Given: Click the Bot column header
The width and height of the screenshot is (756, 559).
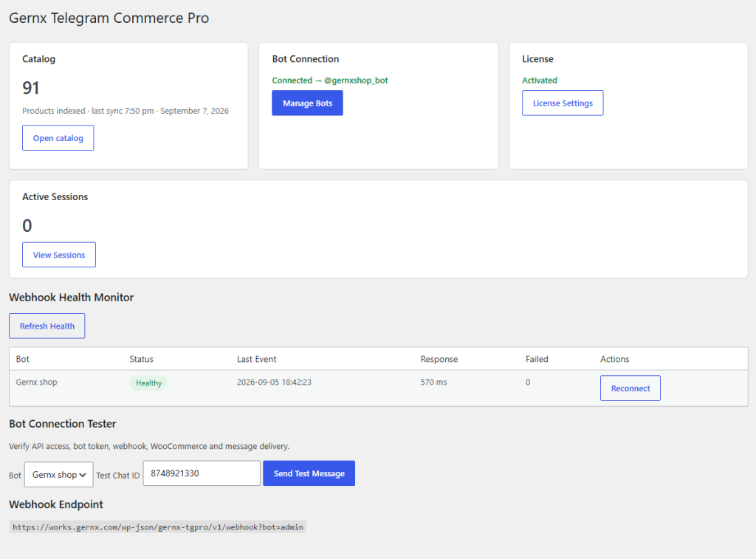Looking at the screenshot, I should coord(23,359).
